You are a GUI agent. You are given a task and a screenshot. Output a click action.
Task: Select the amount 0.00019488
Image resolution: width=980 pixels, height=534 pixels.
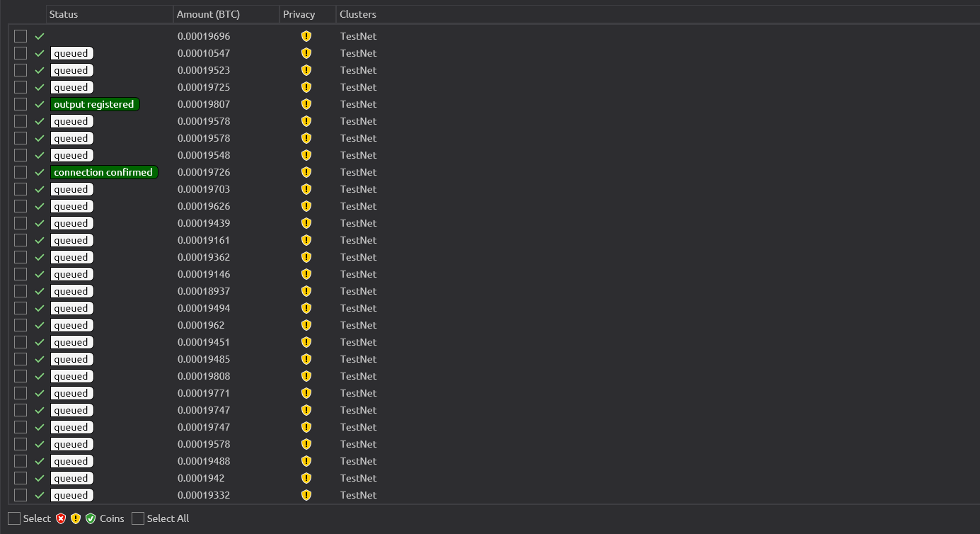(204, 461)
